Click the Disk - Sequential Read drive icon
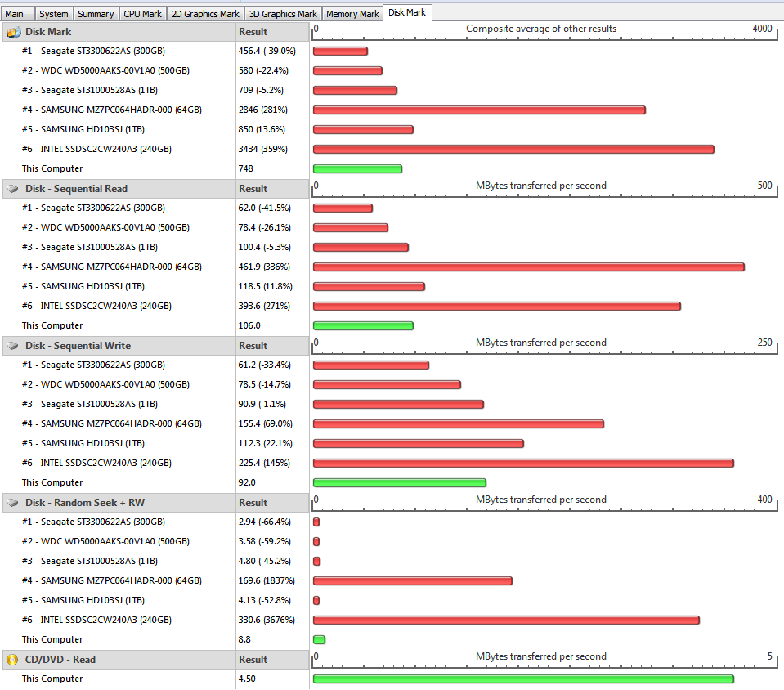Screen dimensions: 784x690 point(13,189)
